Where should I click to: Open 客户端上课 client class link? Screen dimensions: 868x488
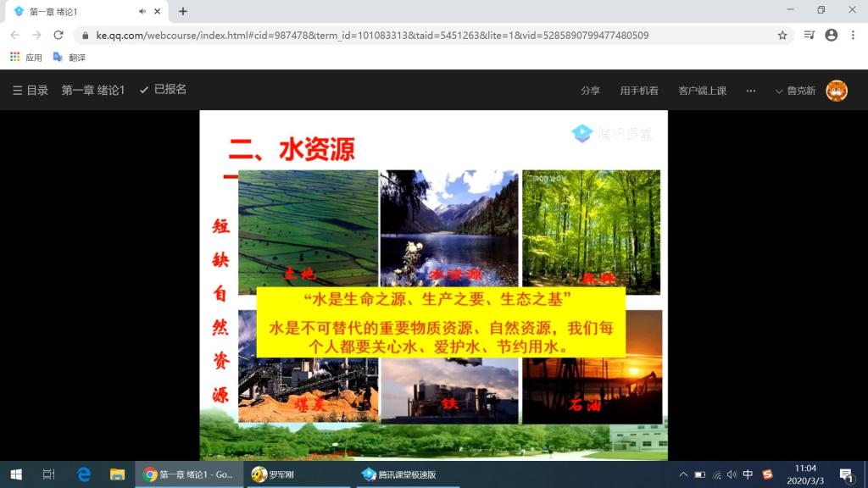point(702,91)
